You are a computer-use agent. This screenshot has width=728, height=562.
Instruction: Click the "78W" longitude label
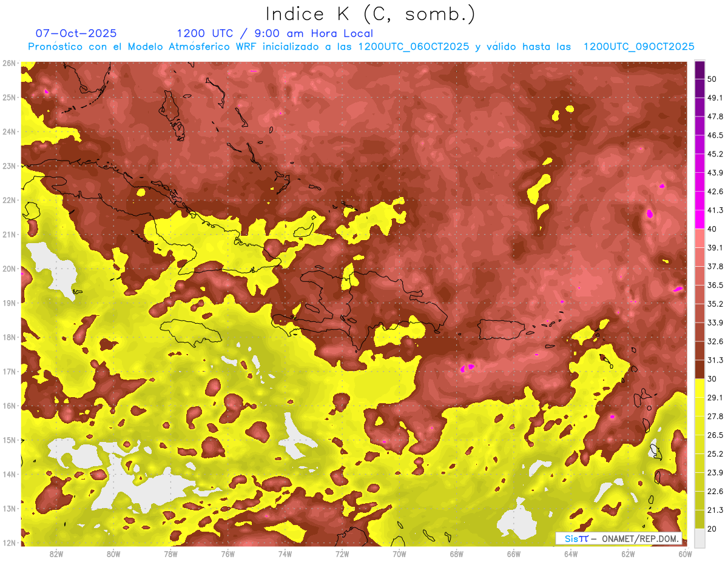170,554
